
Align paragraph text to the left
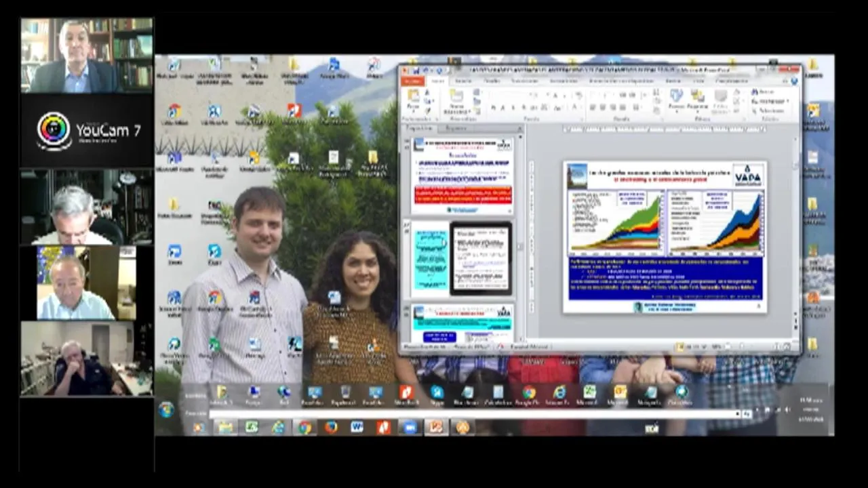tap(593, 108)
